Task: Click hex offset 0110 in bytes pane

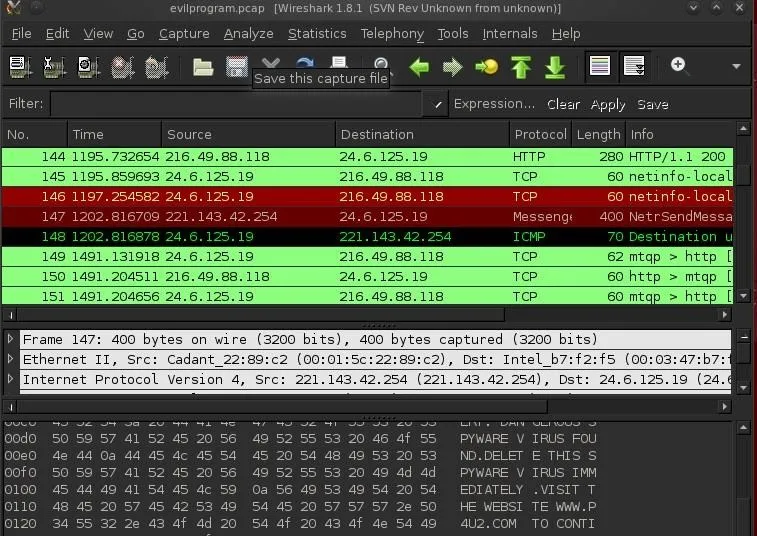Action: click(x=20, y=506)
